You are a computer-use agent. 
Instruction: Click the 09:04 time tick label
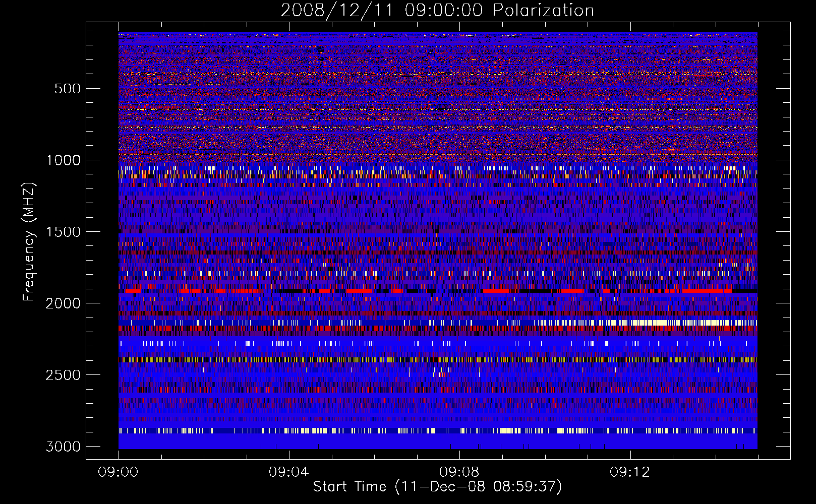pyautogui.click(x=289, y=472)
